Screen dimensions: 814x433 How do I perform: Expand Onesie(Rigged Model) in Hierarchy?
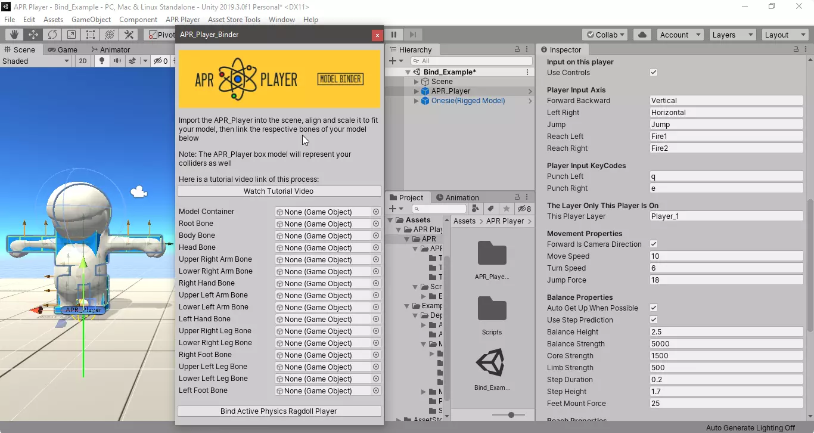tap(416, 101)
